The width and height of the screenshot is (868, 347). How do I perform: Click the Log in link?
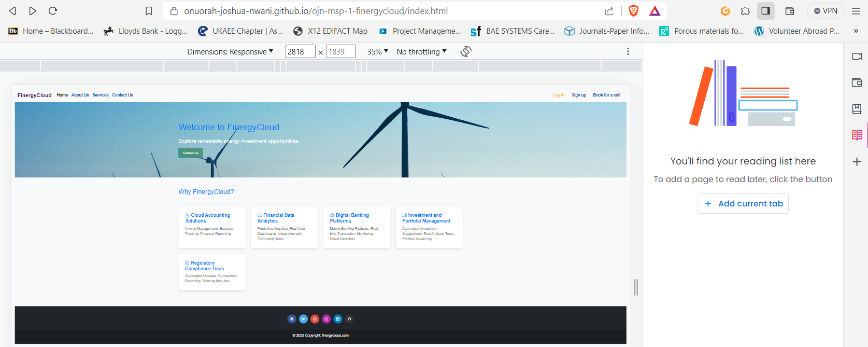559,95
